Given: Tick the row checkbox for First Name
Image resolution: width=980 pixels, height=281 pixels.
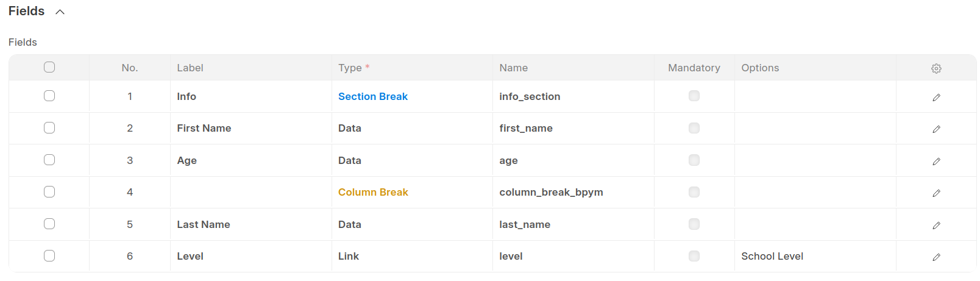Looking at the screenshot, I should pos(49,128).
